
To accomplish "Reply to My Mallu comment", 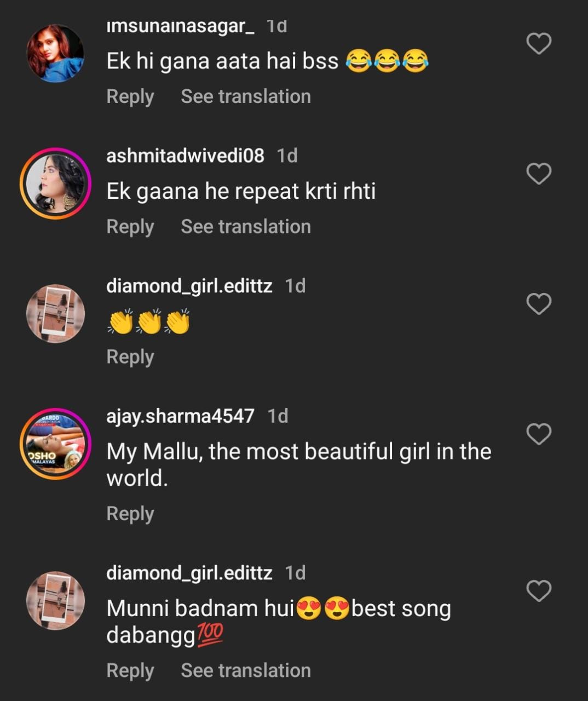I will pyautogui.click(x=130, y=514).
